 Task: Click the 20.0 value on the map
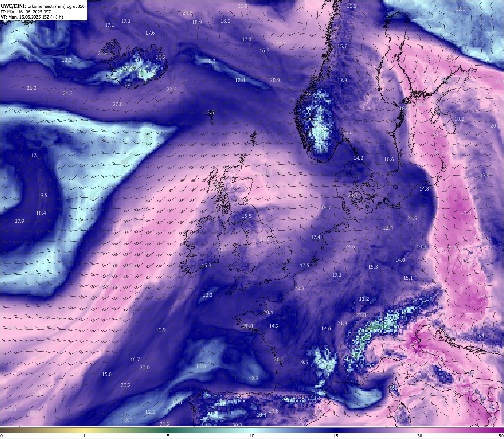145,367
